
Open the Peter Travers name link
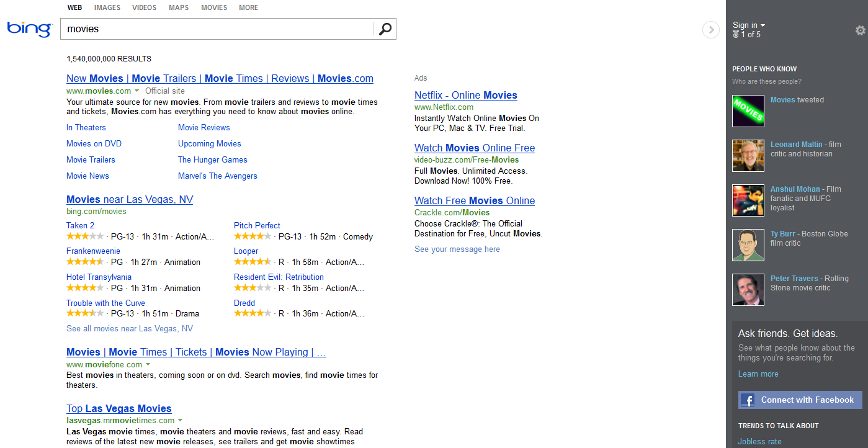(795, 279)
